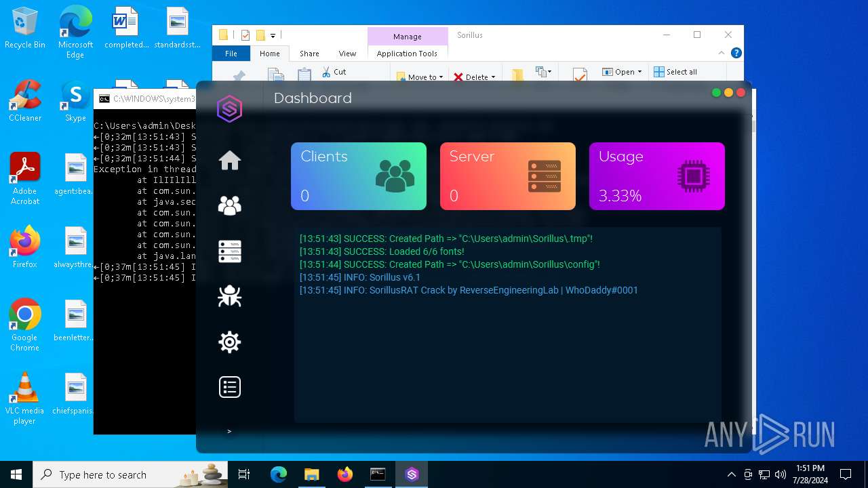Select the beenletter image file on desktop
The height and width of the screenshot is (488, 868).
(x=75, y=321)
